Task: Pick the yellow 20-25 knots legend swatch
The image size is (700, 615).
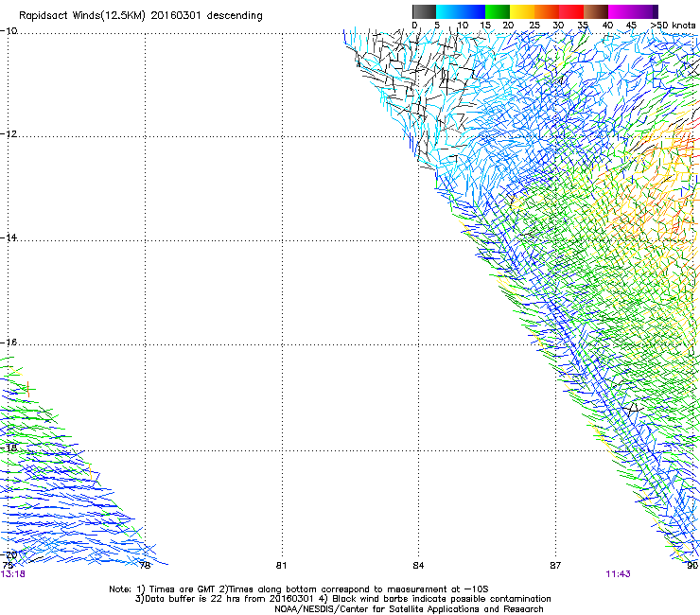Action: 522,11
